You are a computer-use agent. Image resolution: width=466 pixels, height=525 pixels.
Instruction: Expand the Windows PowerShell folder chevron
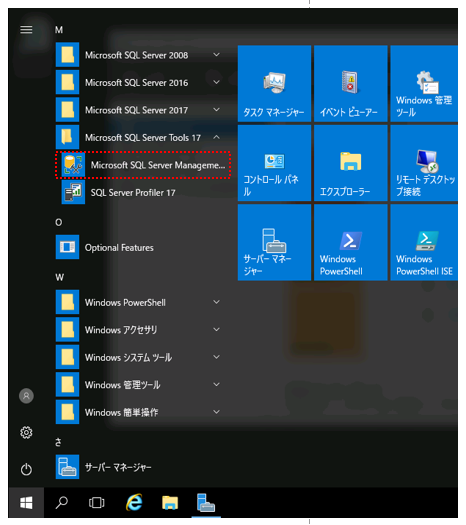click(217, 302)
